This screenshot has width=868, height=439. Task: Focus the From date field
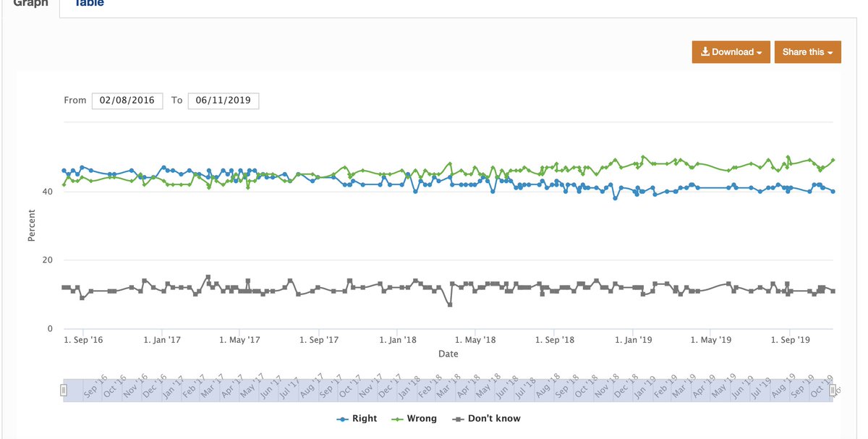click(127, 101)
